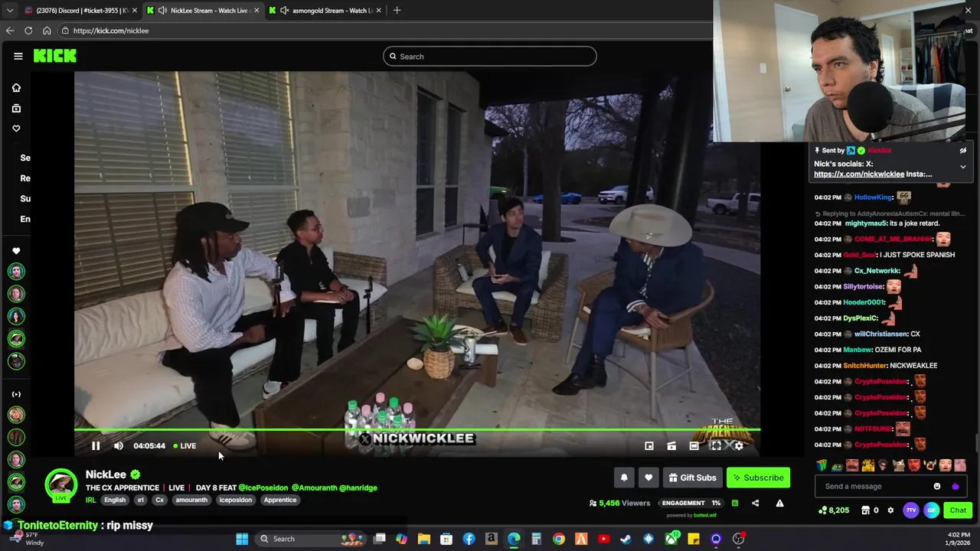The width and height of the screenshot is (980, 551).
Task: Click the Gift Subs button
Action: point(692,478)
